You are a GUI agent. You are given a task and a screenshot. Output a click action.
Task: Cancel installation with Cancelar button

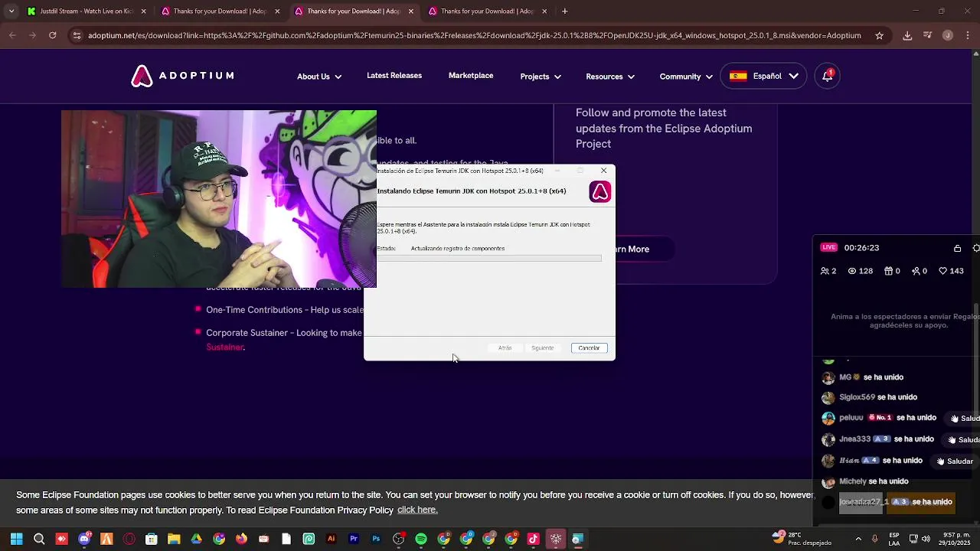pyautogui.click(x=589, y=348)
